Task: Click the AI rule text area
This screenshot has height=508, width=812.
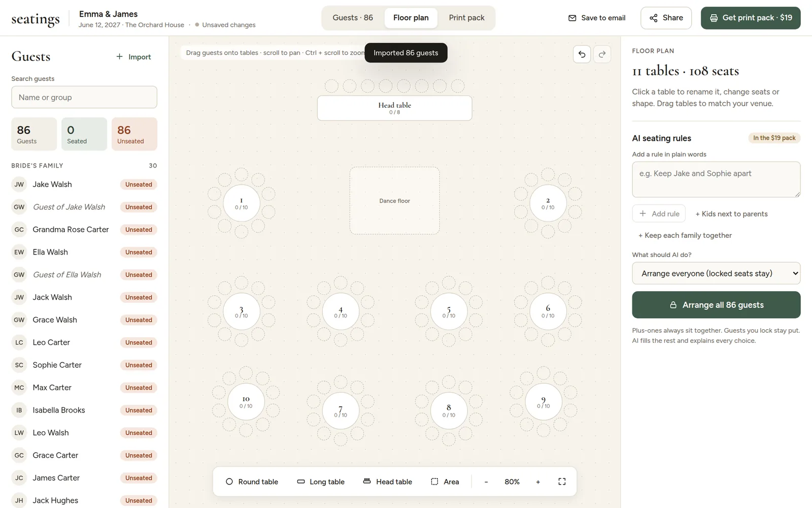Action: coord(716,179)
